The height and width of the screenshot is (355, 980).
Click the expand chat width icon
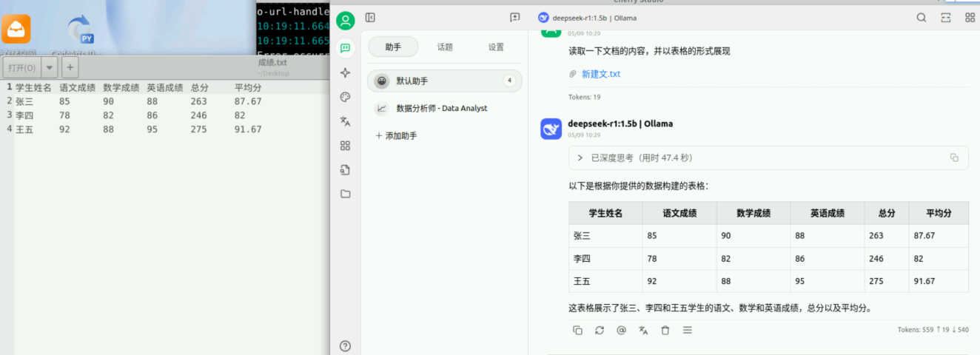pos(946,18)
